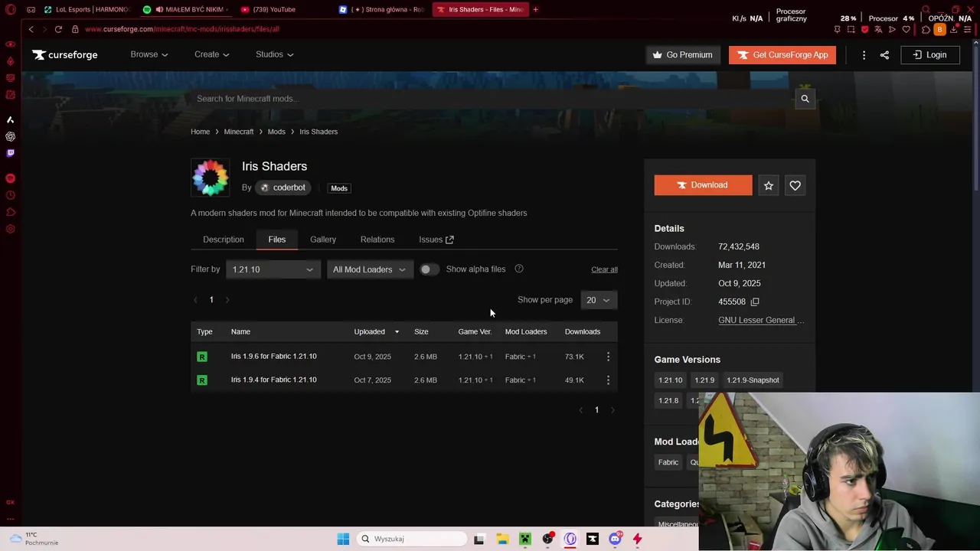Open the three-dot menu in the CurseForge header
980x551 pixels.
point(864,55)
